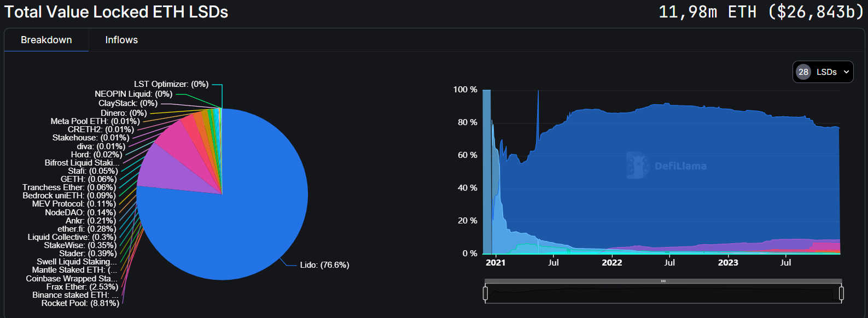Viewport: 868px width, 318px height.
Task: Select the Dinero: (0%) label
Action: 124,113
